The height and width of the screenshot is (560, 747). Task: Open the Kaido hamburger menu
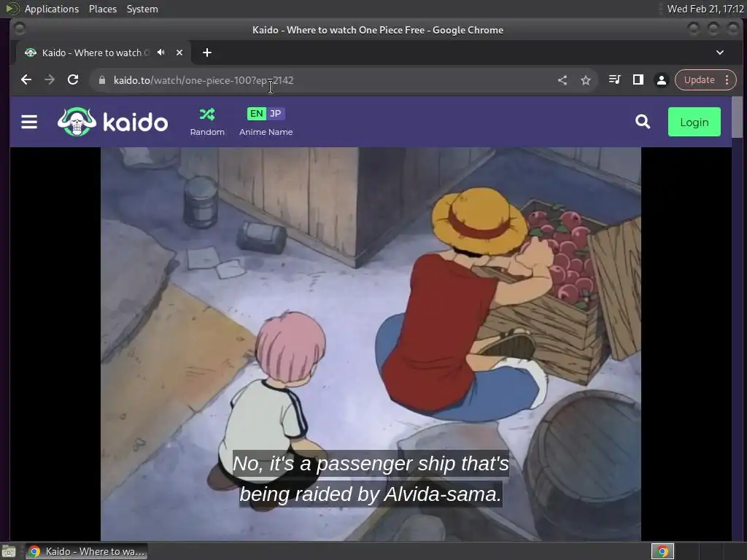(x=29, y=122)
